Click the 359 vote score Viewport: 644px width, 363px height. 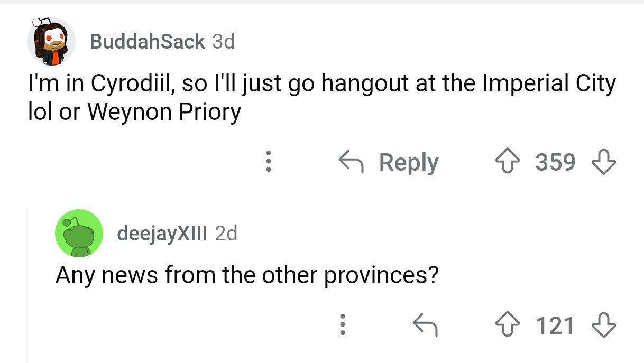(555, 162)
